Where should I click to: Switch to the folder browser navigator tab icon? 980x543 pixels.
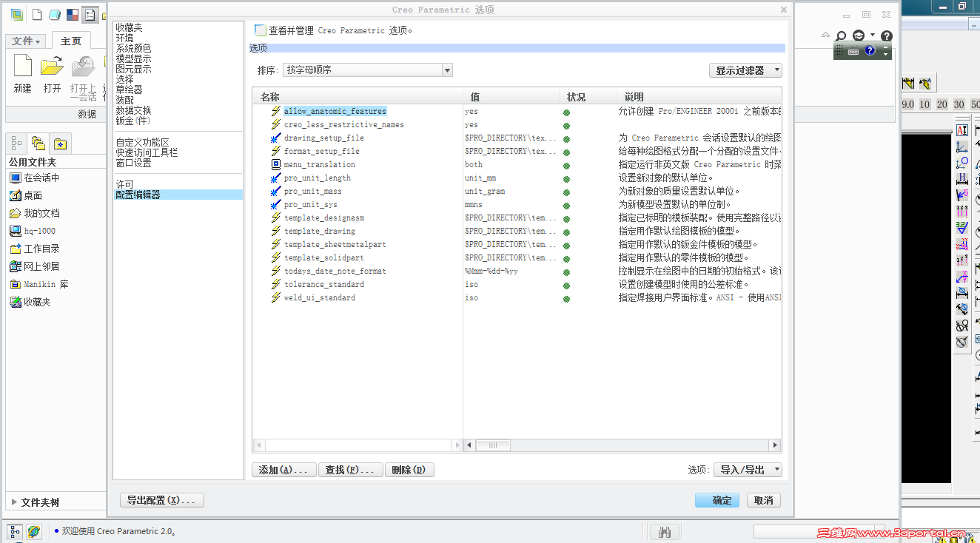coord(38,144)
